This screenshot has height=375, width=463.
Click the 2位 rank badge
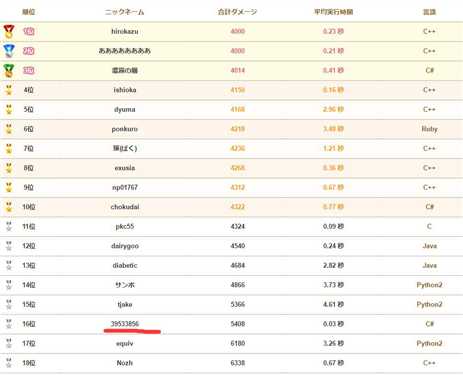coord(29,51)
